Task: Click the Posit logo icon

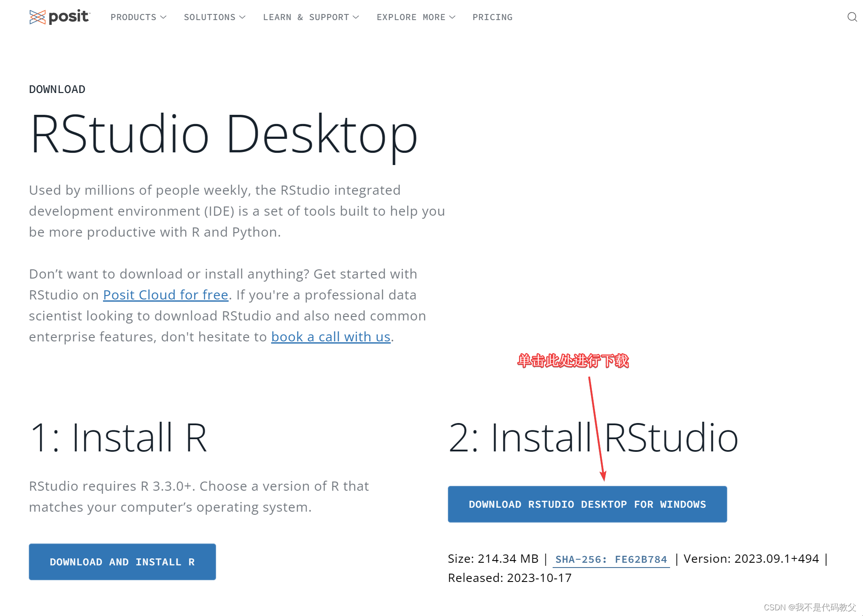Action: [37, 17]
